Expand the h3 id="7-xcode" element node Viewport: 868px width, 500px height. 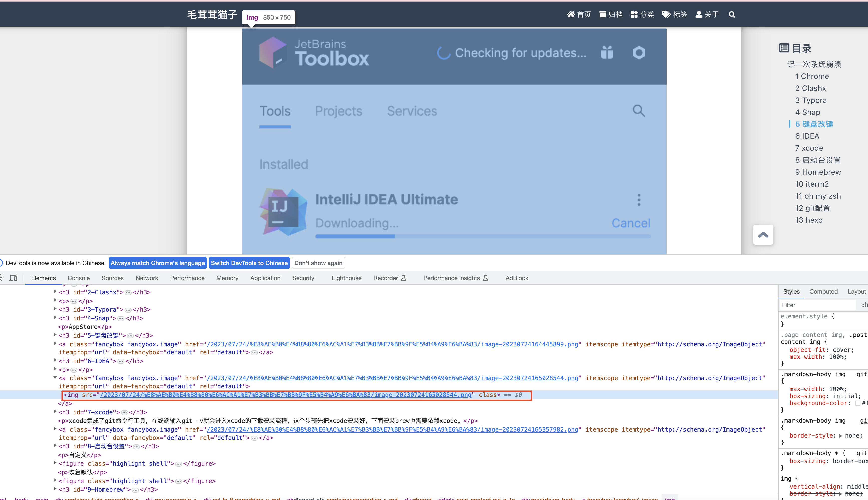click(55, 412)
